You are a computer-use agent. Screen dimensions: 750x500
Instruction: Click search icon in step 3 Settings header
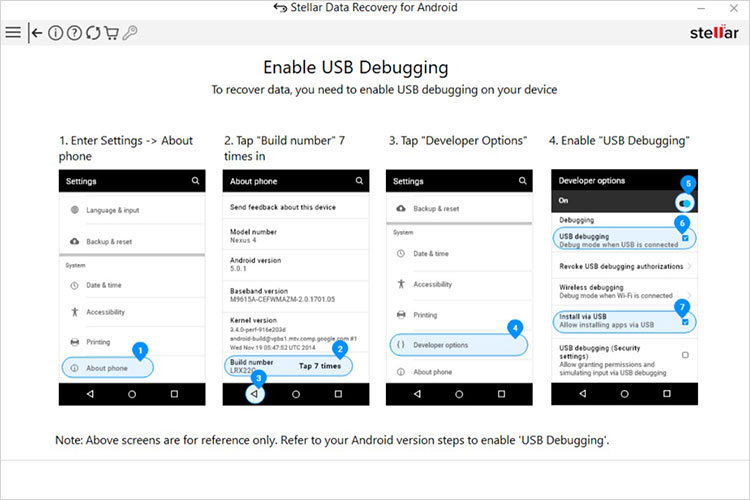pos(523,181)
